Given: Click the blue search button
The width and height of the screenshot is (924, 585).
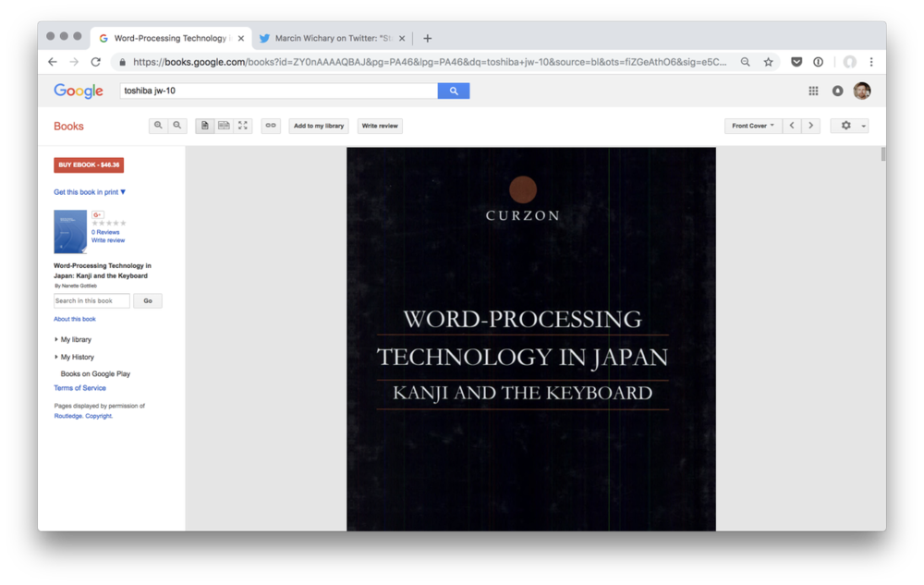Looking at the screenshot, I should click(x=454, y=91).
